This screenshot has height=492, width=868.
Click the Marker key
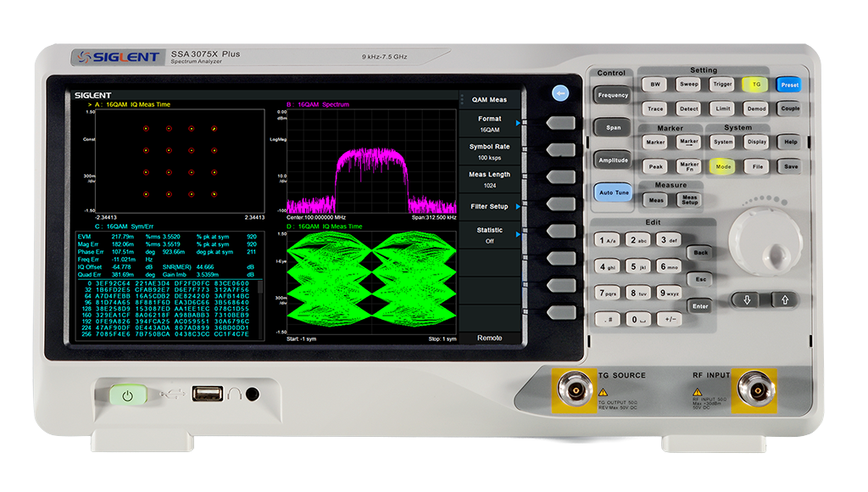(x=655, y=142)
